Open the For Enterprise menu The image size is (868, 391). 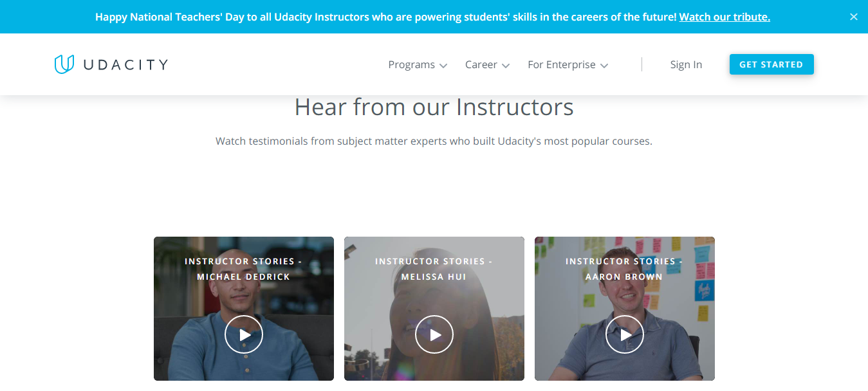[561, 64]
